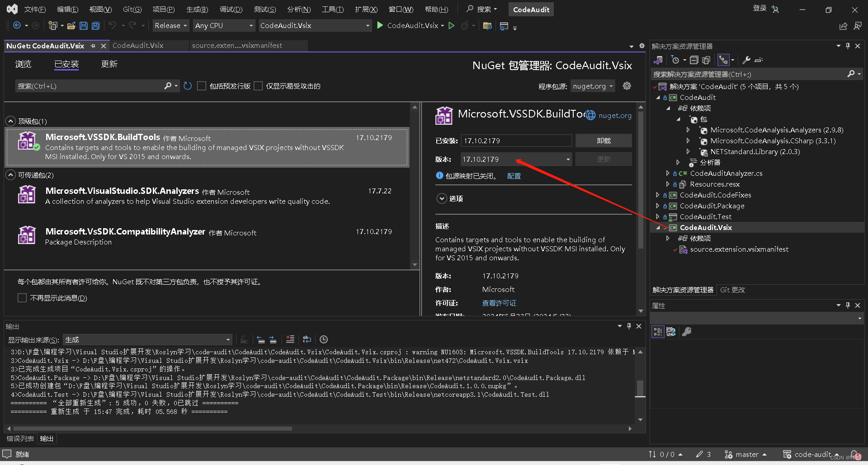The image size is (868, 465).
Task: Open the 生成(B) menu
Action: [197, 9]
